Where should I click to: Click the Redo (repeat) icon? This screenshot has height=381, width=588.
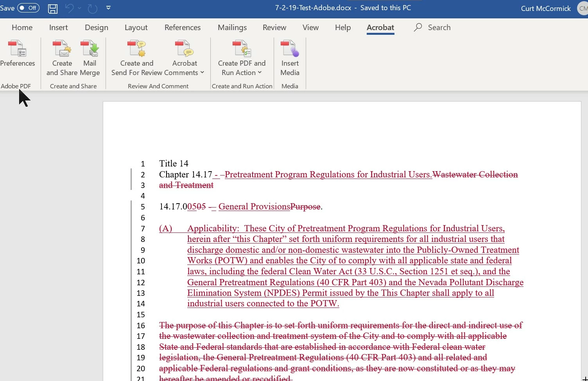pos(92,8)
